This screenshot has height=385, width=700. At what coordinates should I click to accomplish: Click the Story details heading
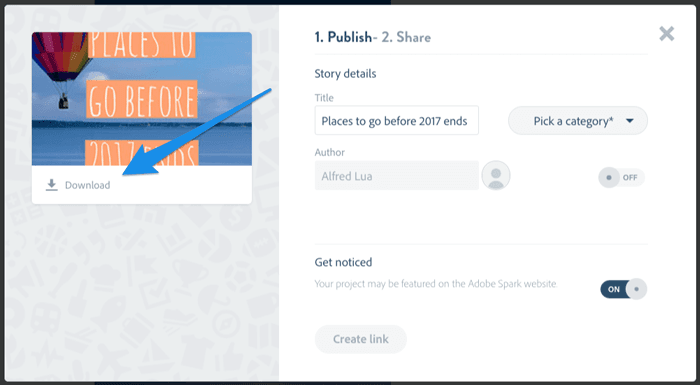tap(345, 74)
